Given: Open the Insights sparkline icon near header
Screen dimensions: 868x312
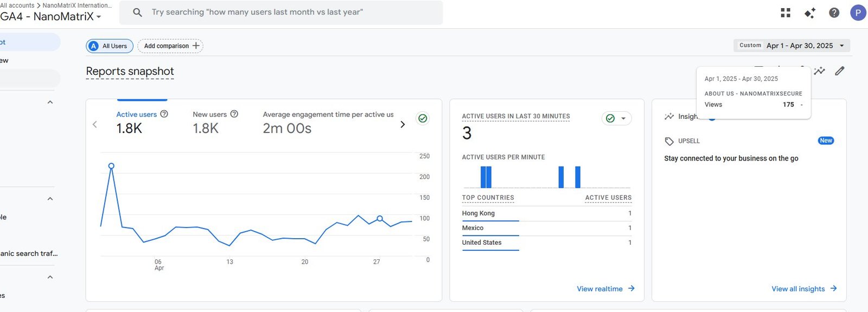Looking at the screenshot, I should (819, 71).
